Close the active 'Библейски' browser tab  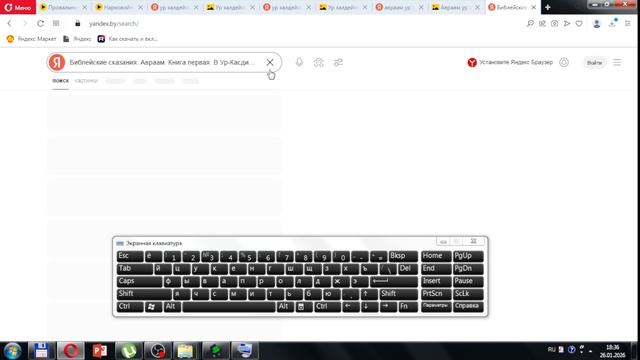click(x=533, y=7)
